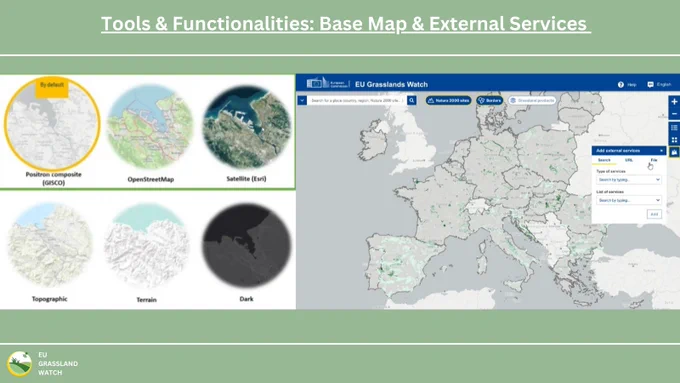The image size is (680, 383).
Task: Switch to the Search tab
Action: coord(604,160)
